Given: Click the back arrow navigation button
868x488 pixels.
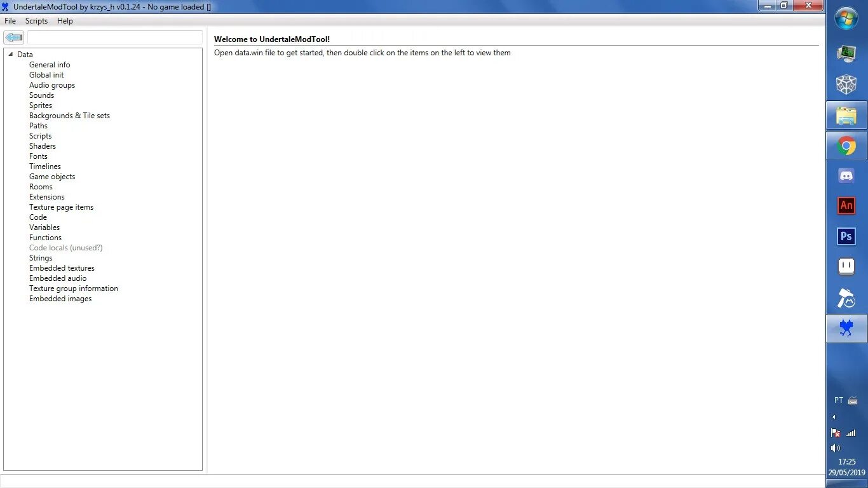Looking at the screenshot, I should (14, 37).
